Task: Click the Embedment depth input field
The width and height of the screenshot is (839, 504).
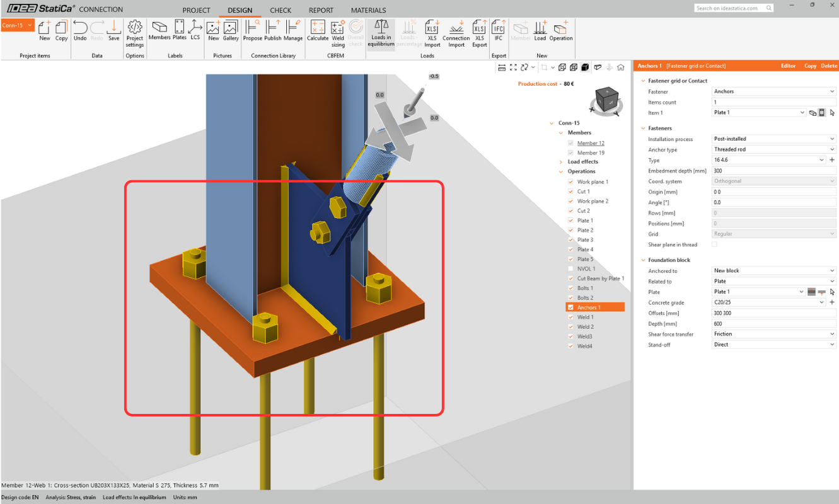Action: coord(773,171)
